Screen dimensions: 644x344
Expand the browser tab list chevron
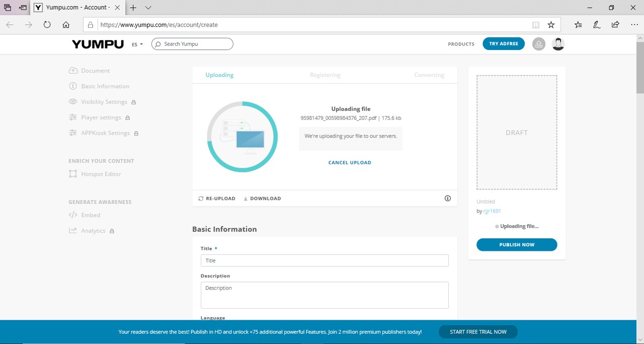[148, 8]
